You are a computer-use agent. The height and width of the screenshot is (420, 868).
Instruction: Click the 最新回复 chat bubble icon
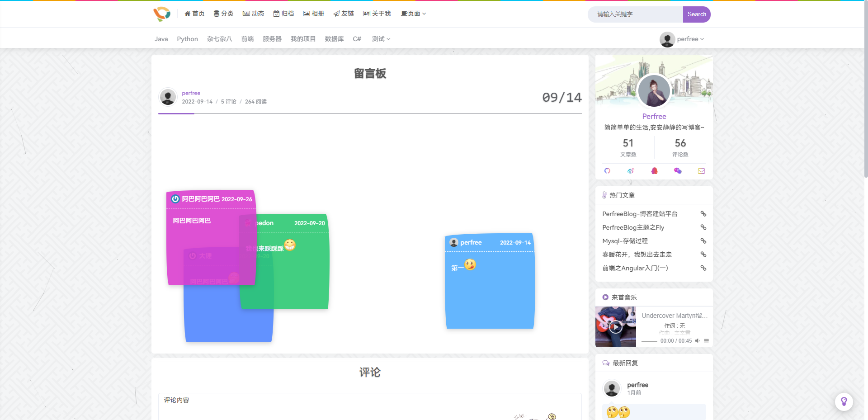[x=606, y=363]
